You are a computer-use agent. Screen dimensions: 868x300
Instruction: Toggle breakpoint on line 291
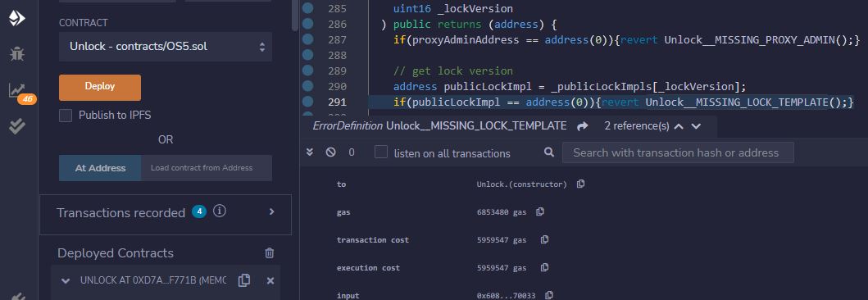(x=307, y=102)
